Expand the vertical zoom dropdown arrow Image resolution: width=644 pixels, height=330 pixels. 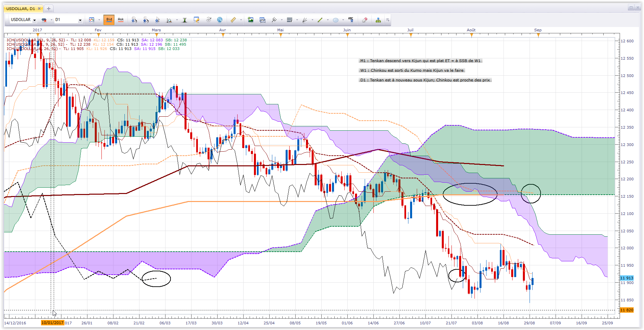point(177,20)
